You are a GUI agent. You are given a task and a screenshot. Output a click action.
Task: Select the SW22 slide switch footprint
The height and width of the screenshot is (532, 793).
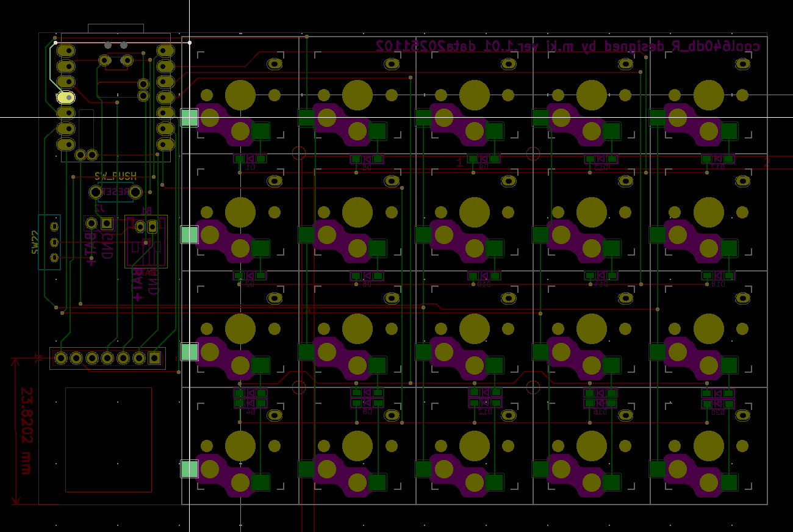[x=50, y=242]
